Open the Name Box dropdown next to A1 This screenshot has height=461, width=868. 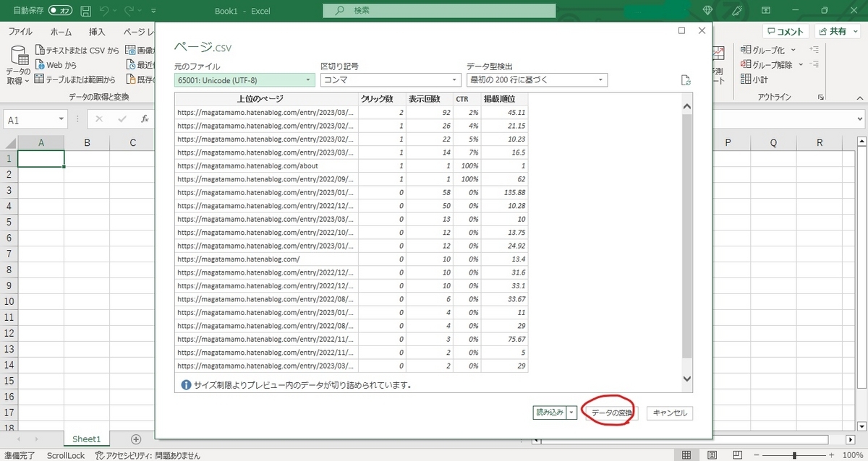(61, 120)
